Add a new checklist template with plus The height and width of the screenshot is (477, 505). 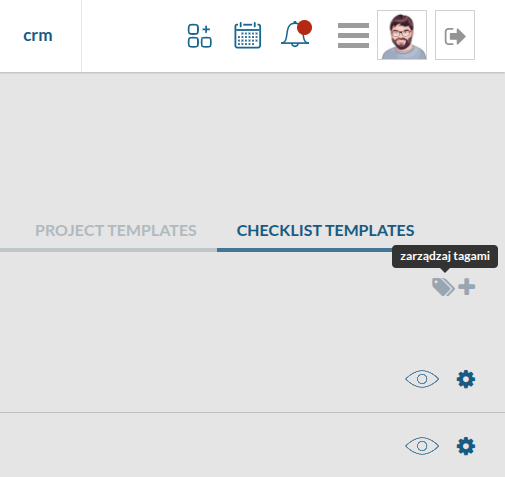[467, 287]
